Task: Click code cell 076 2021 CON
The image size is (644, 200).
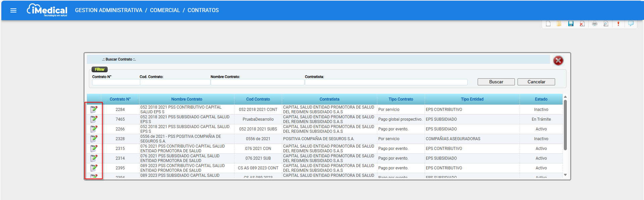Action: click(x=258, y=149)
